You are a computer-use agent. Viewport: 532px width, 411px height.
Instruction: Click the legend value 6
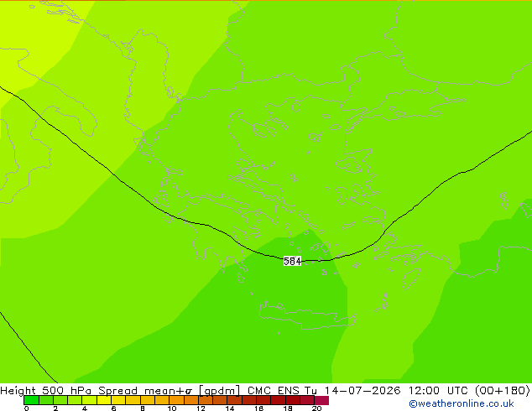click(x=113, y=408)
